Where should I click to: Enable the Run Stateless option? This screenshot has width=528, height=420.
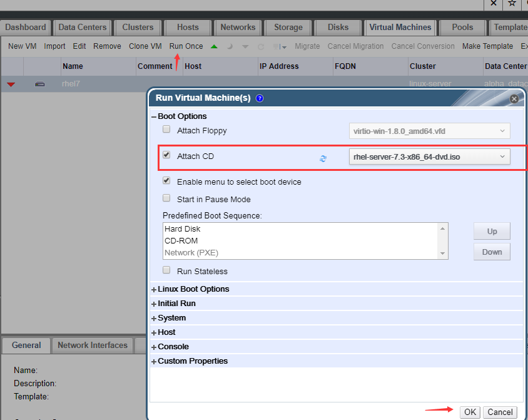(x=166, y=270)
